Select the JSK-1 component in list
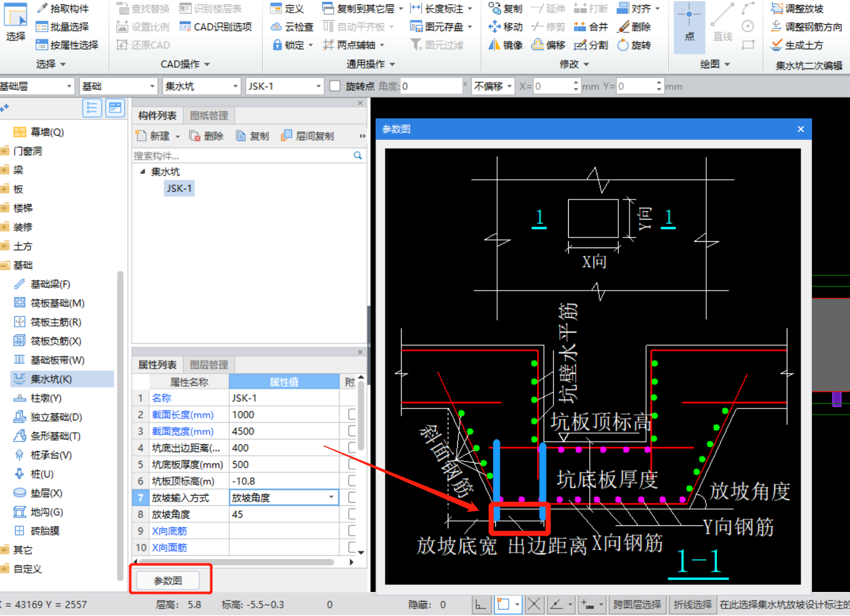Image resolution: width=850 pixels, height=616 pixels. tap(179, 188)
